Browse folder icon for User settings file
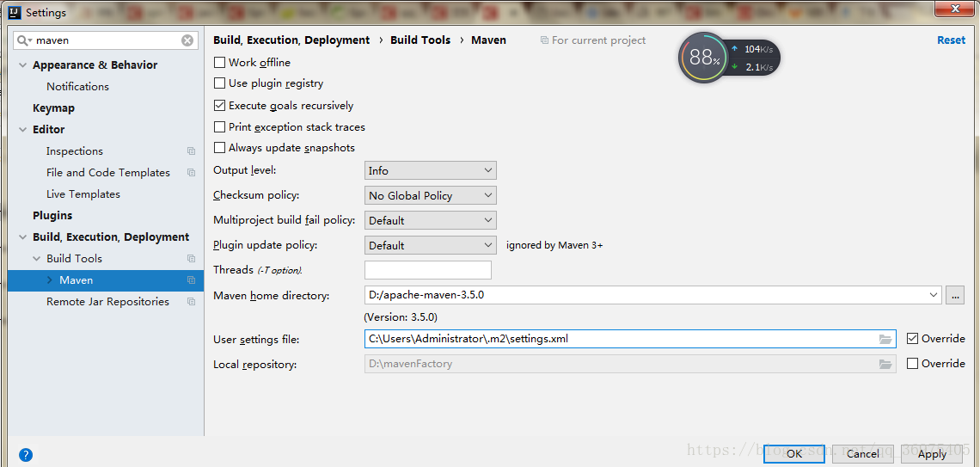 [x=885, y=340]
